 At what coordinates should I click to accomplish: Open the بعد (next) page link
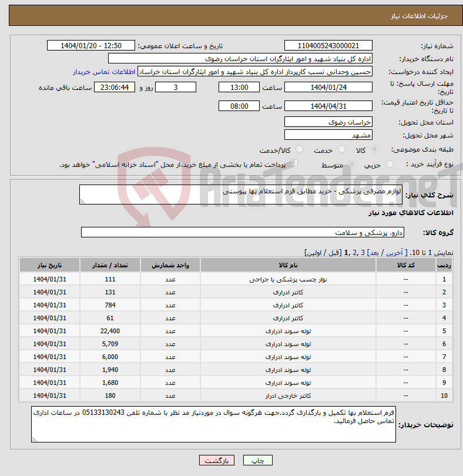coord(374,253)
